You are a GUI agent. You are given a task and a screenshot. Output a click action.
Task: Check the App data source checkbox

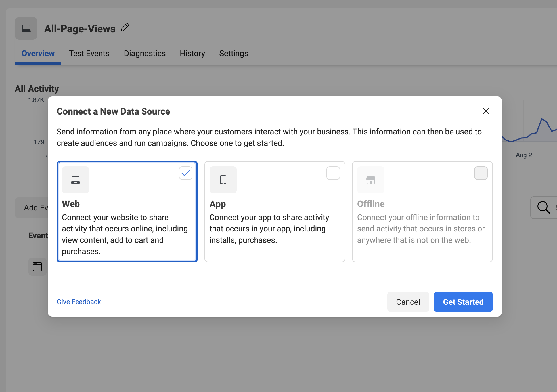click(x=333, y=173)
